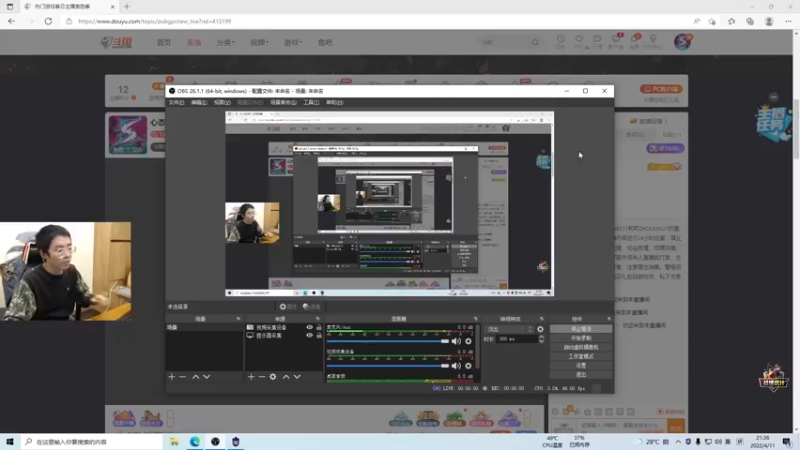This screenshot has height=450, width=800.
Task: Click the Start Recording button in Controls
Action: pos(581,338)
